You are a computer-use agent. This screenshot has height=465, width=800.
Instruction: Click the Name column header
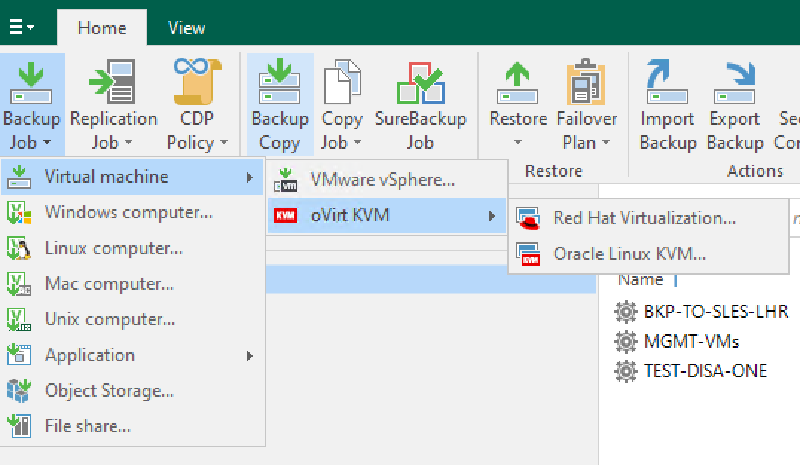coord(640,280)
